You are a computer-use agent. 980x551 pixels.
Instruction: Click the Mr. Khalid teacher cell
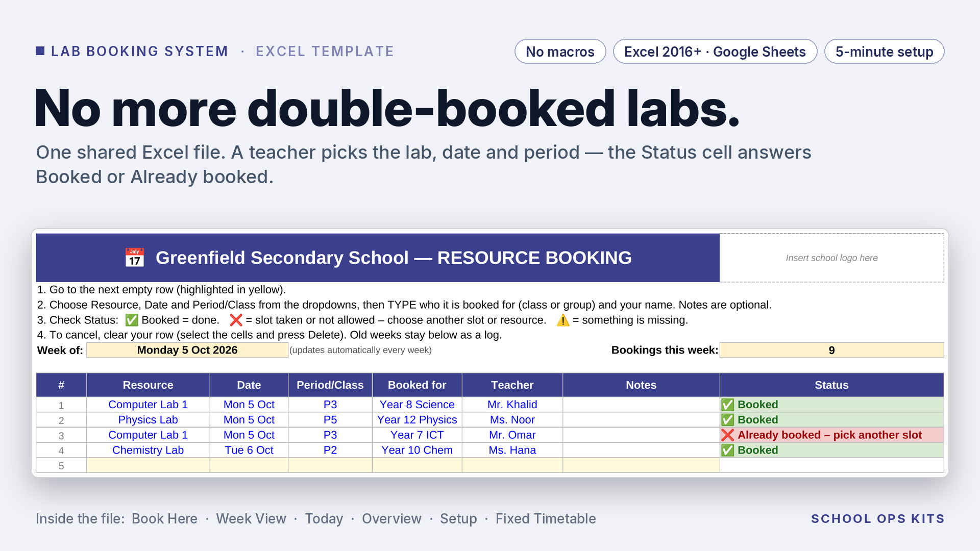tap(512, 405)
